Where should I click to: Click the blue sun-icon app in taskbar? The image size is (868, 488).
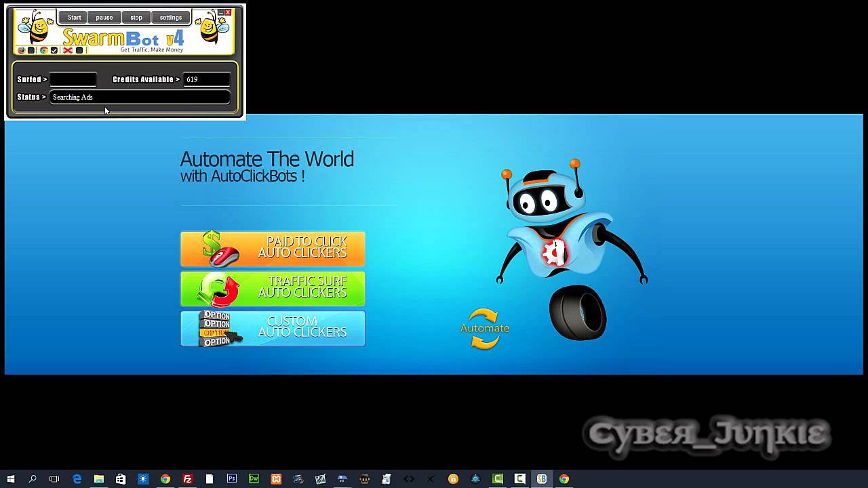point(143,479)
